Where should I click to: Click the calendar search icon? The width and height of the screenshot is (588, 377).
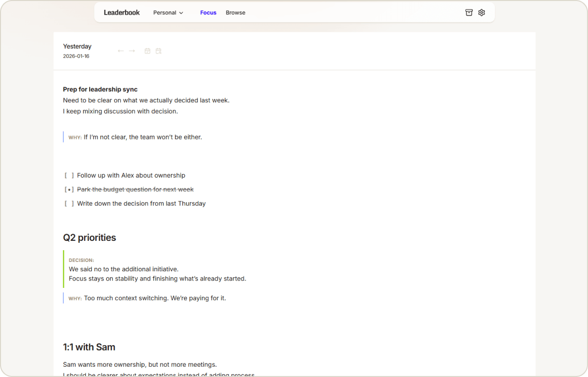point(158,51)
